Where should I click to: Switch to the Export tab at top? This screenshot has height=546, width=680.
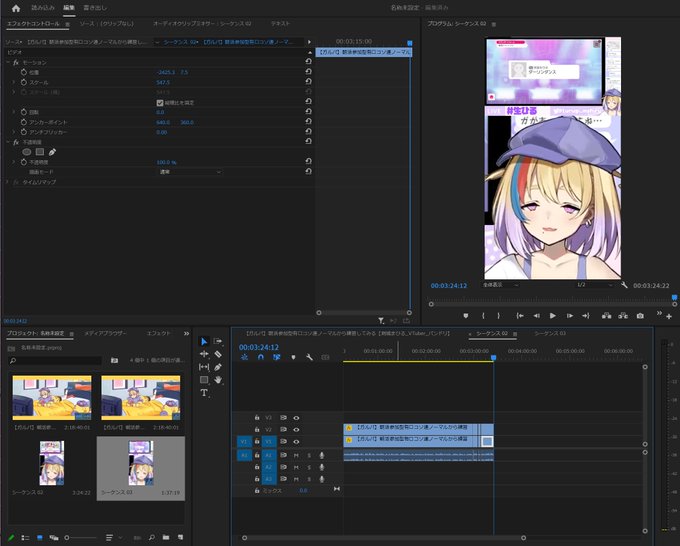pos(95,8)
